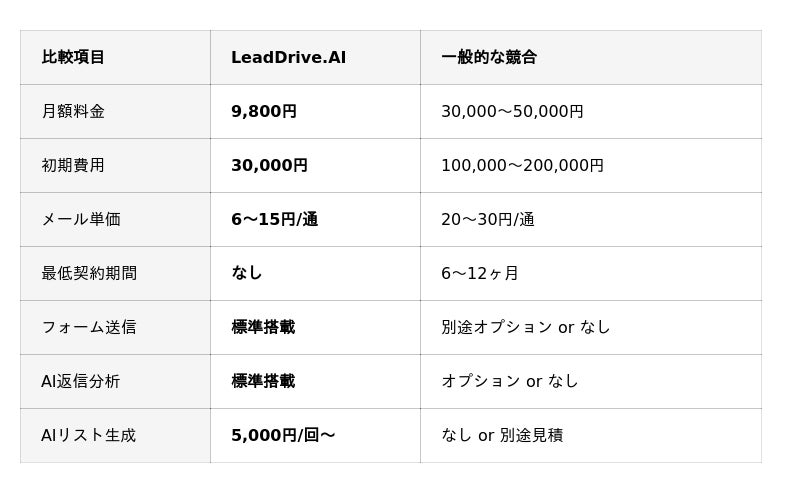Select the 別途オプション or なし cell
This screenshot has height=493, width=800.
click(x=525, y=327)
